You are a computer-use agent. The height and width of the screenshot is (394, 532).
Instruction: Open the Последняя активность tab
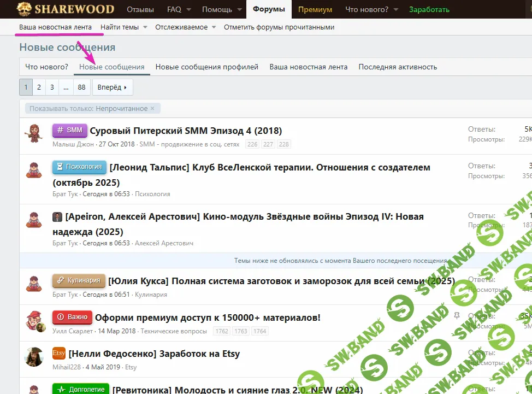click(x=398, y=67)
